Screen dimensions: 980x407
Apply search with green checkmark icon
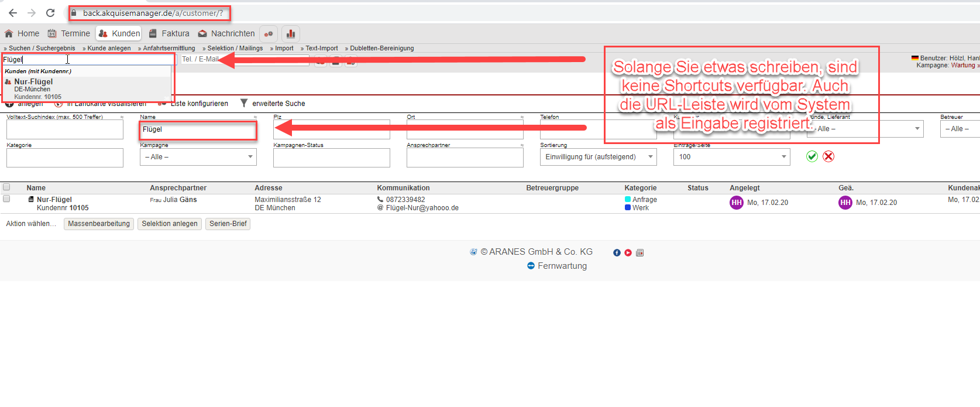pos(812,156)
